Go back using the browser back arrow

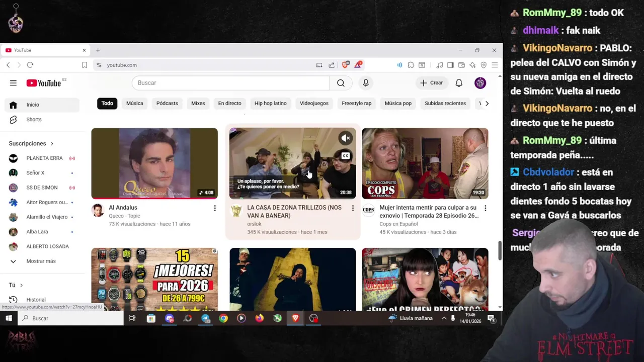point(8,65)
